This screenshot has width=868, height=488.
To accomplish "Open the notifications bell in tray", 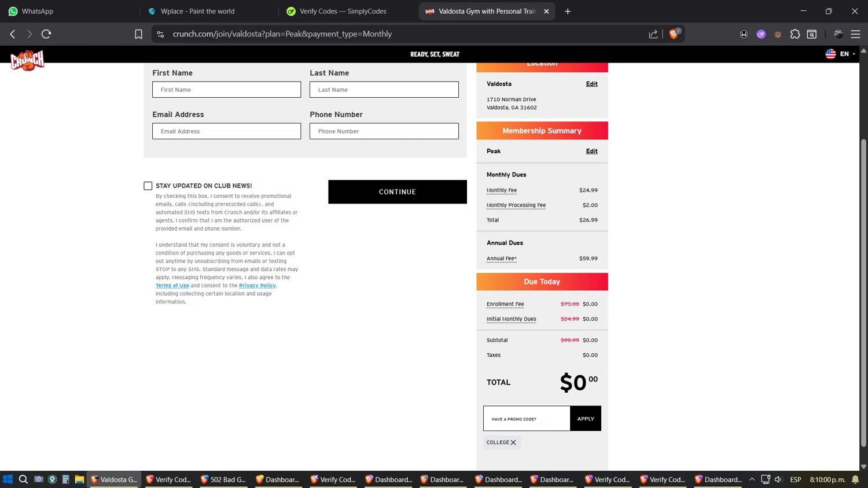I will [x=855, y=479].
